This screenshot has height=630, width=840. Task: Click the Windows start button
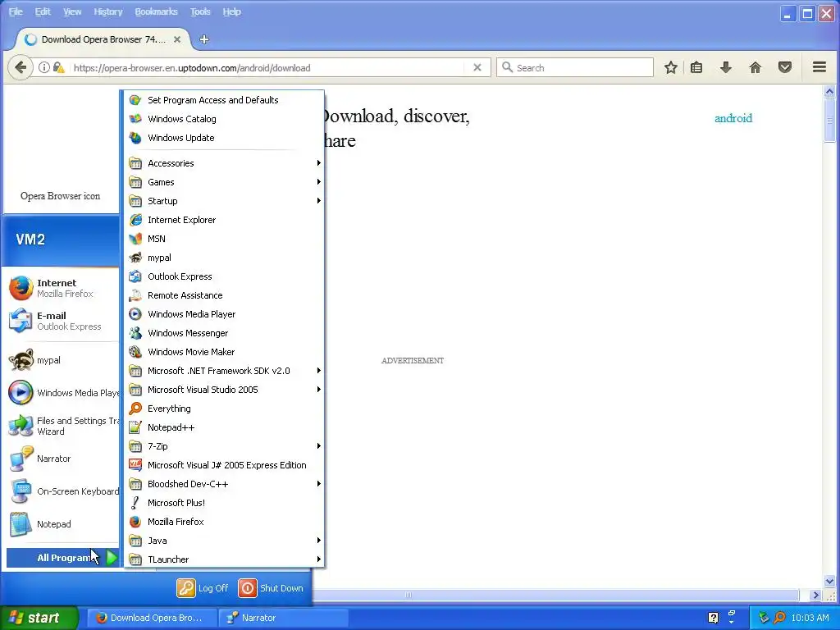pos(39,618)
